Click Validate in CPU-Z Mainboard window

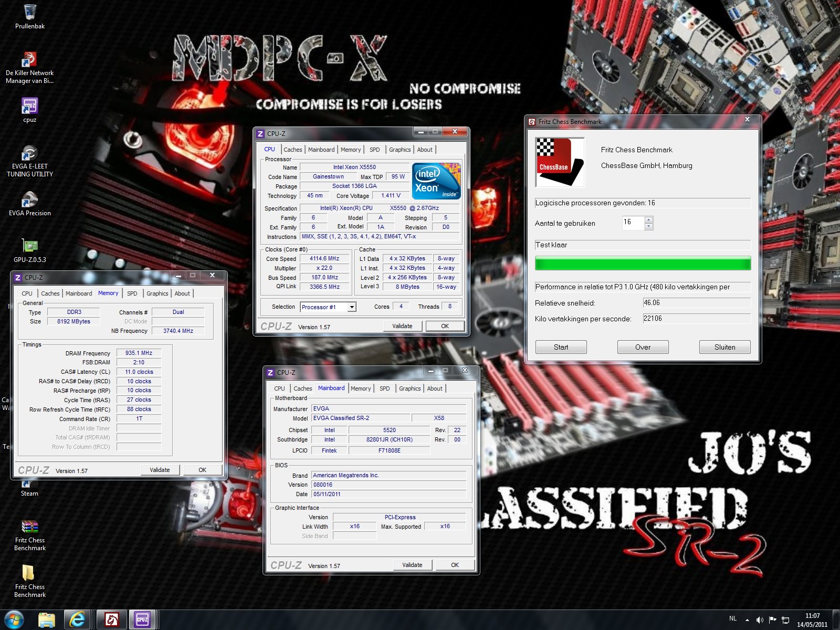click(x=412, y=565)
